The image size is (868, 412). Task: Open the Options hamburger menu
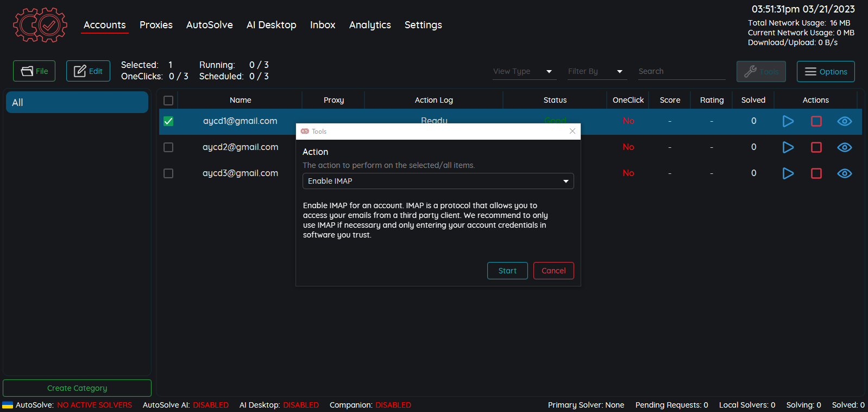click(x=825, y=72)
